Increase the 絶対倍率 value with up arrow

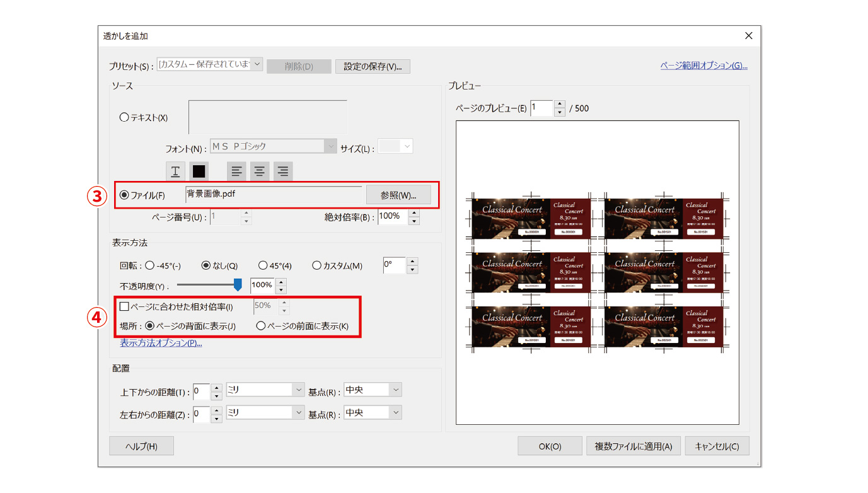coord(415,213)
